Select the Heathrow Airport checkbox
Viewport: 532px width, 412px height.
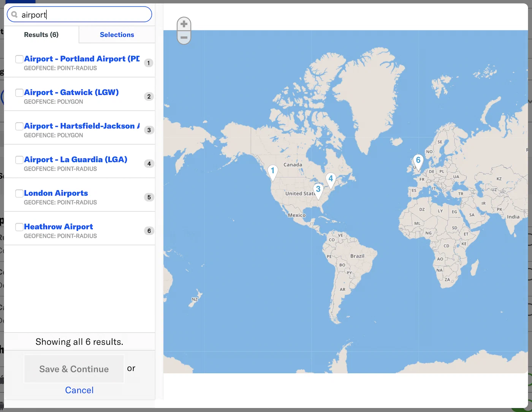(19, 227)
